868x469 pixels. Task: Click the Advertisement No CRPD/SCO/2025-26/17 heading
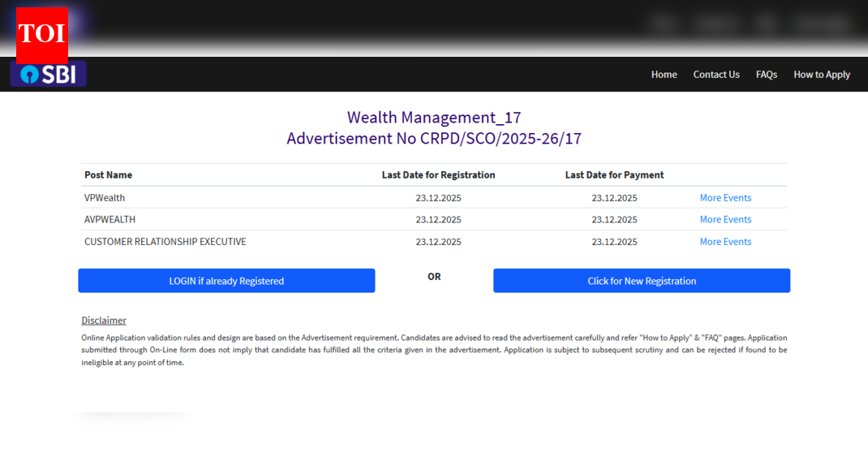click(x=434, y=138)
